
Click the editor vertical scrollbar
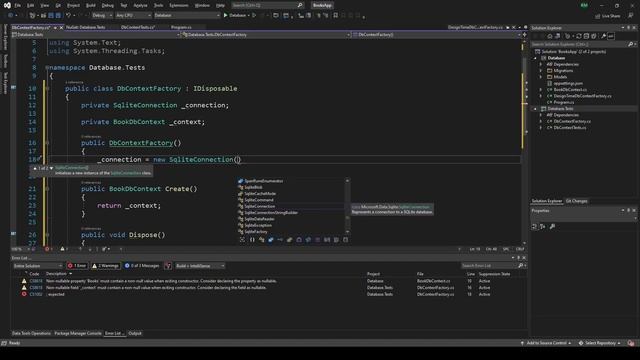coord(524,141)
